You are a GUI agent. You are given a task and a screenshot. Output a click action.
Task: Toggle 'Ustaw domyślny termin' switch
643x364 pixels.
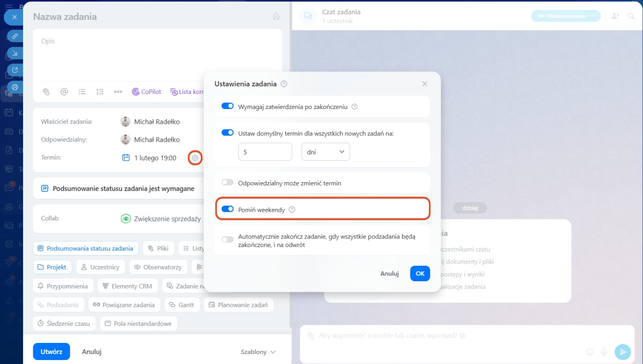(228, 133)
